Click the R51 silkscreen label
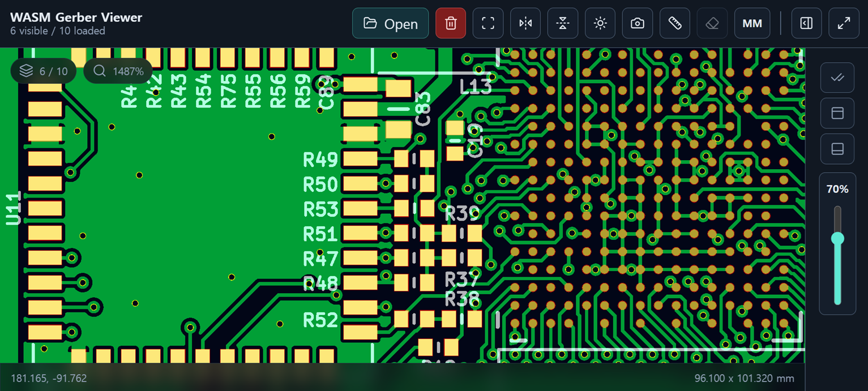868x391 pixels. click(320, 234)
